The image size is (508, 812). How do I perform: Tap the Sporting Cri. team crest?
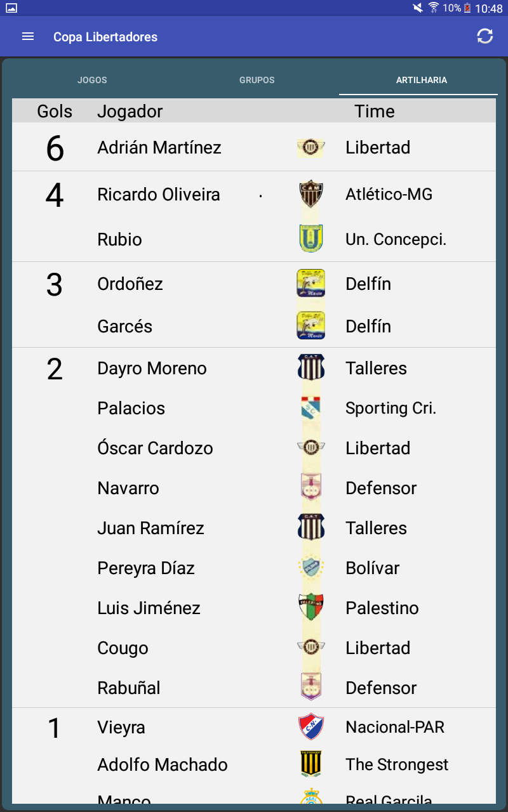(x=311, y=408)
